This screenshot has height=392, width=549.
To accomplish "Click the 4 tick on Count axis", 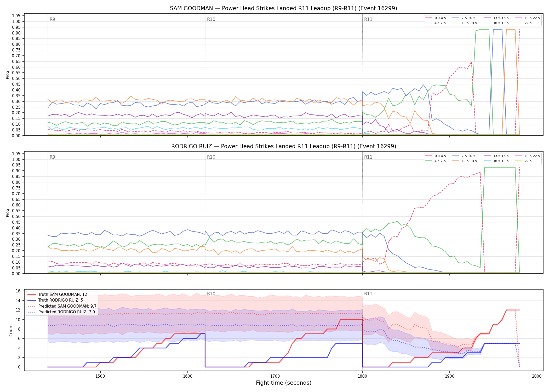I will click(19, 348).
